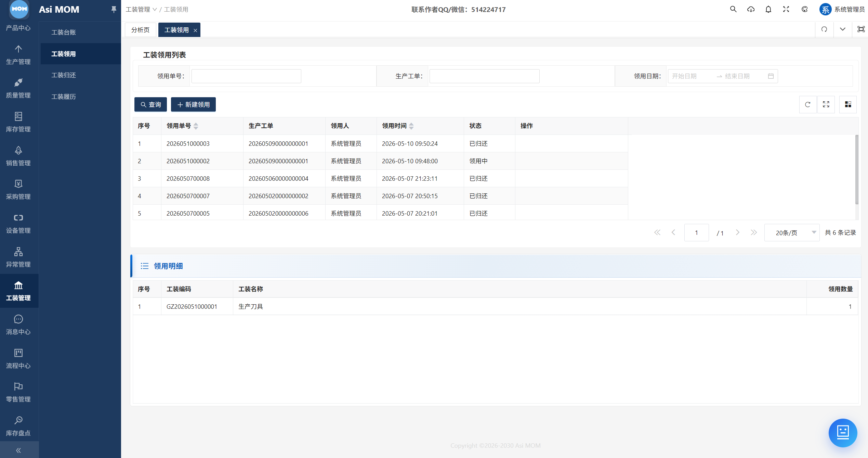Open 质量管理 module in sidebar

(x=18, y=89)
